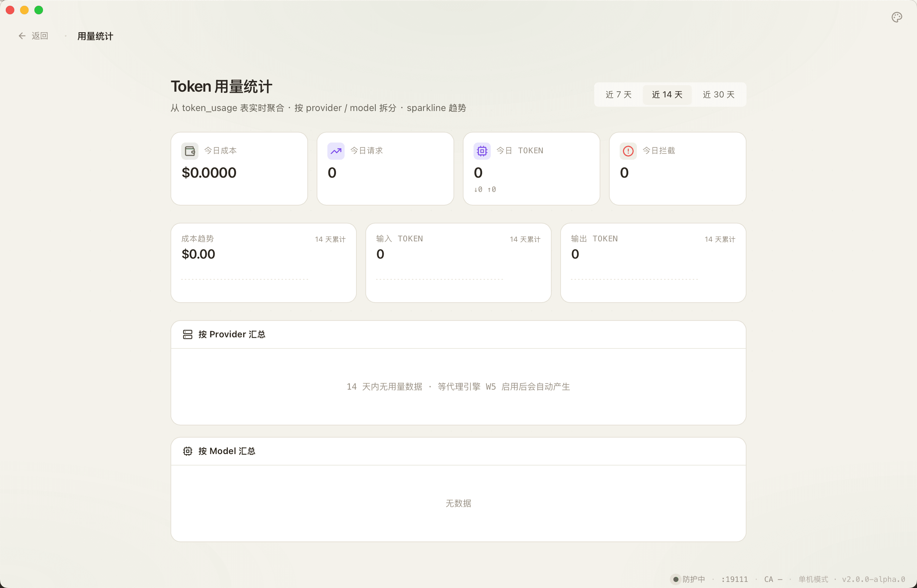Click the 输入 TOKEN card title
Viewport: 917px width, 588px height.
coord(399,238)
